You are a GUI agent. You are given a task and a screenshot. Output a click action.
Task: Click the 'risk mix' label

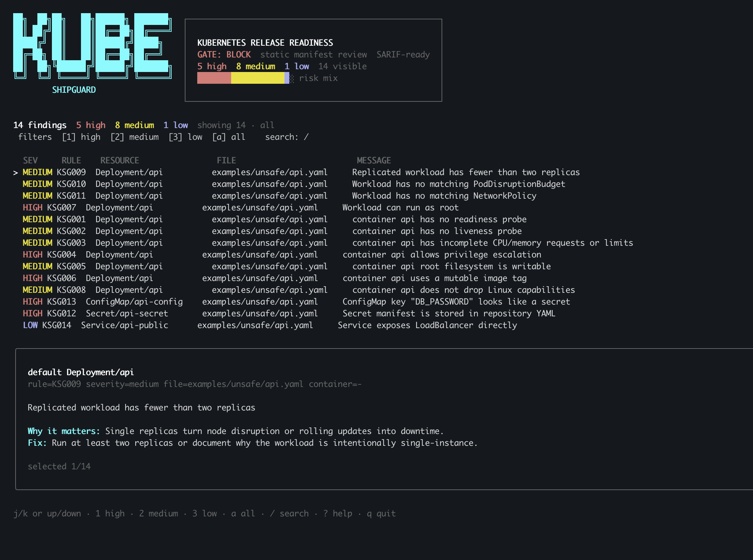point(318,78)
